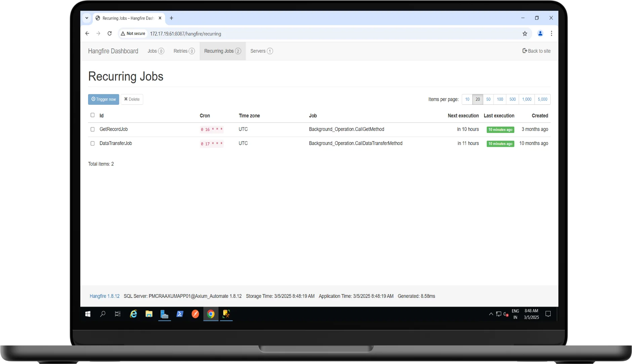Click the Total items: 2 text

[x=101, y=164]
